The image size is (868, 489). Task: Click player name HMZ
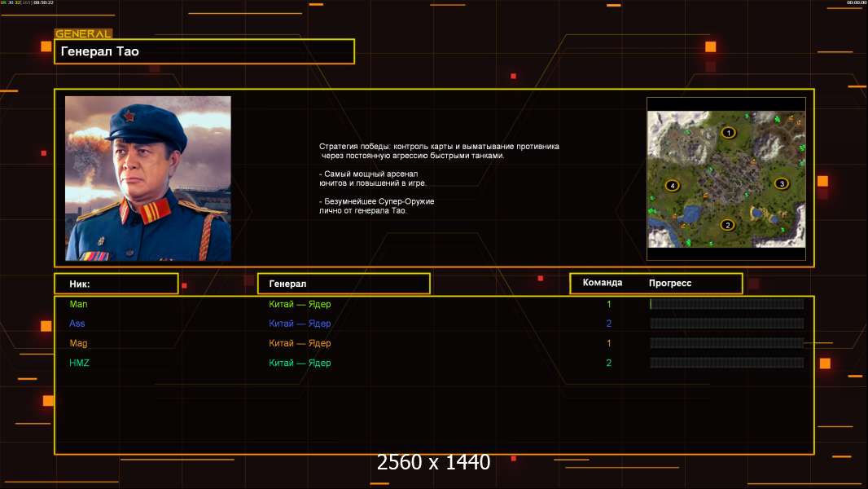pos(79,363)
